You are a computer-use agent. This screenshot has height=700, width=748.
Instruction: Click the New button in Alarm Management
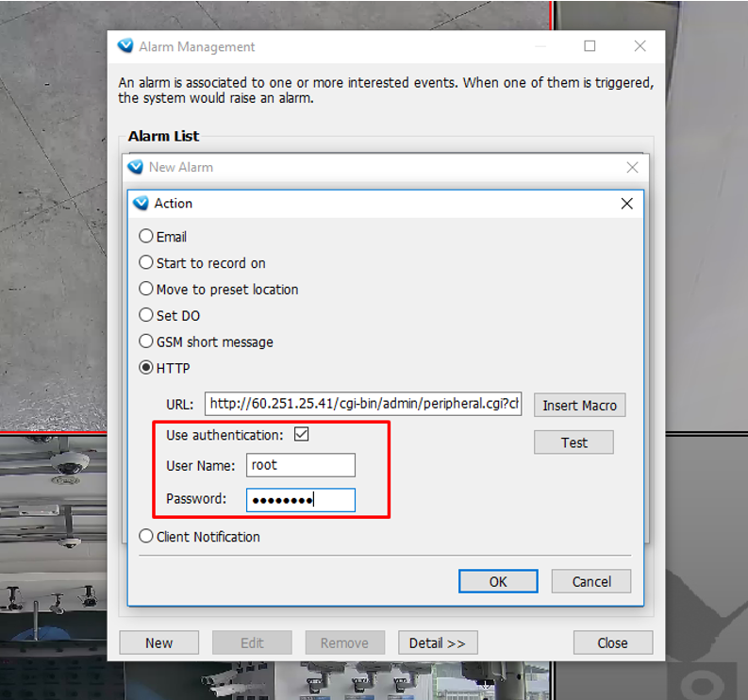click(x=158, y=643)
